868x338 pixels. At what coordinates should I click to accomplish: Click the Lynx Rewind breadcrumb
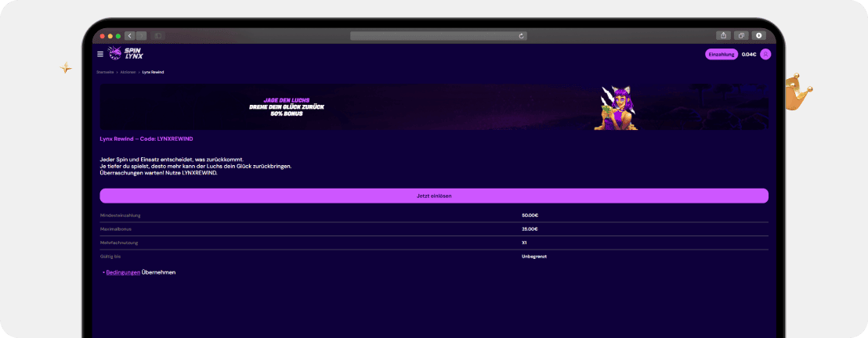(x=153, y=73)
